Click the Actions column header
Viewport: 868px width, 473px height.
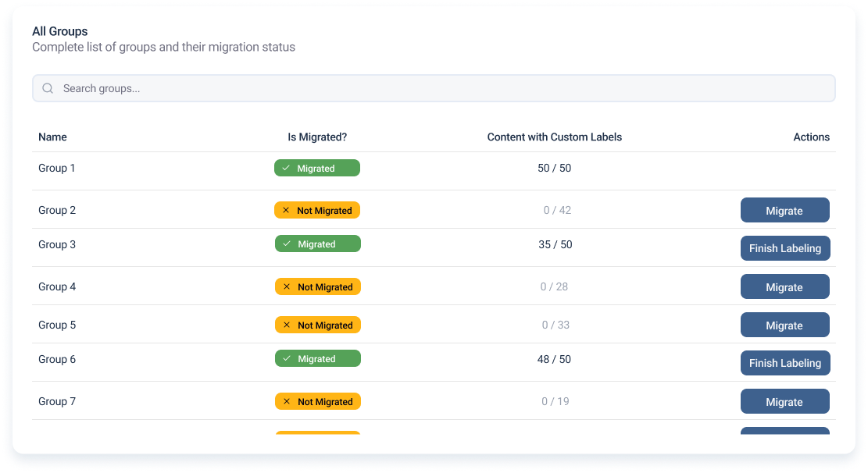click(811, 137)
